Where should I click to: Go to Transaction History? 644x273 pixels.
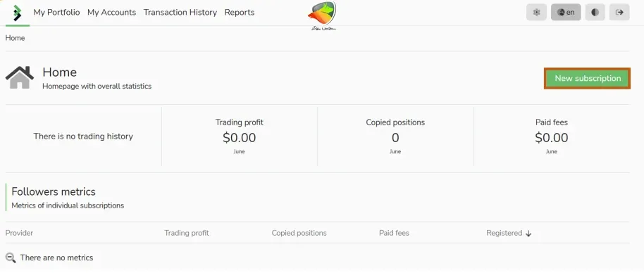180,12
